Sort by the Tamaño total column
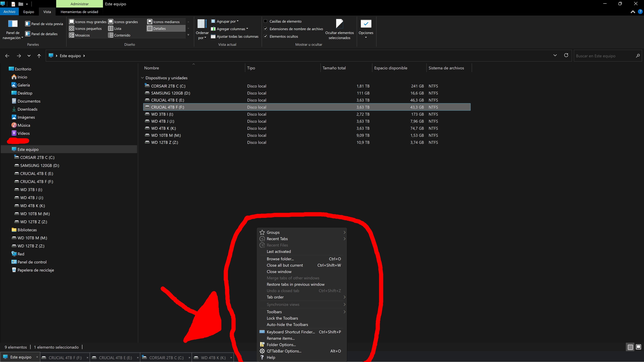The height and width of the screenshot is (362, 644). [x=346, y=68]
